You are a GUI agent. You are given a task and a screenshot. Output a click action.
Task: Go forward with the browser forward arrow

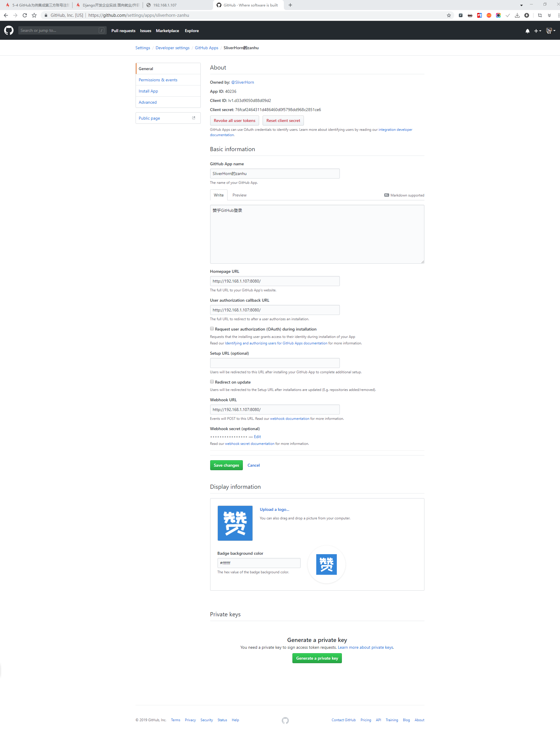click(15, 15)
